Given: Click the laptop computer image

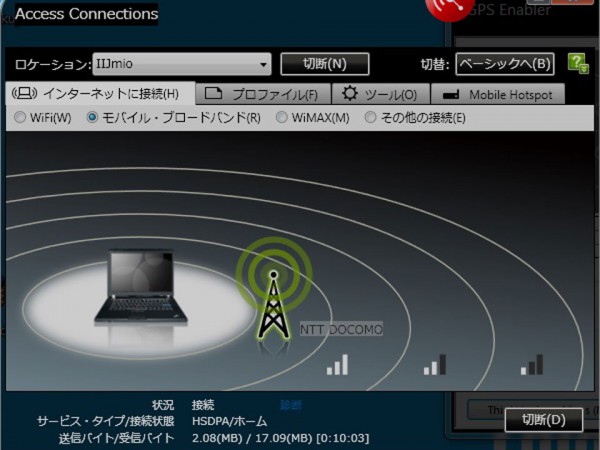Looking at the screenshot, I should coord(141,288).
